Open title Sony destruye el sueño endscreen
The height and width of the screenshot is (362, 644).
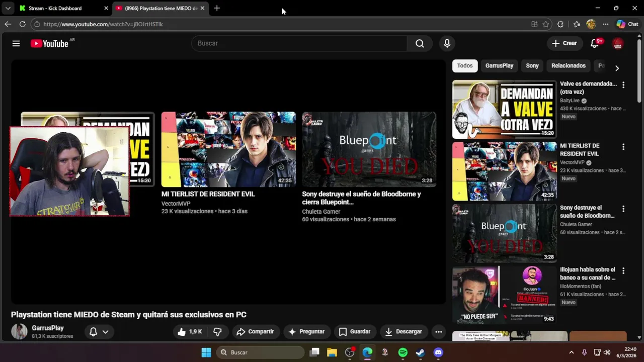pyautogui.click(x=361, y=198)
